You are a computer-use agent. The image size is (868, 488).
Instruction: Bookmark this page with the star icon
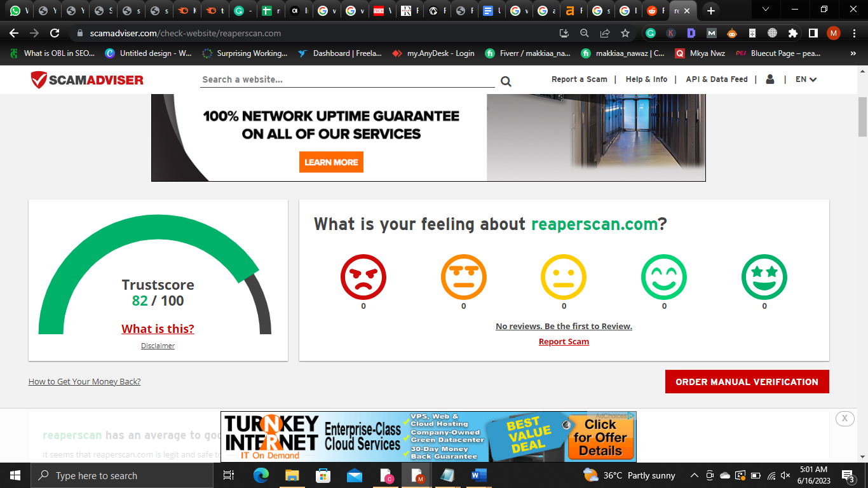[x=625, y=33]
